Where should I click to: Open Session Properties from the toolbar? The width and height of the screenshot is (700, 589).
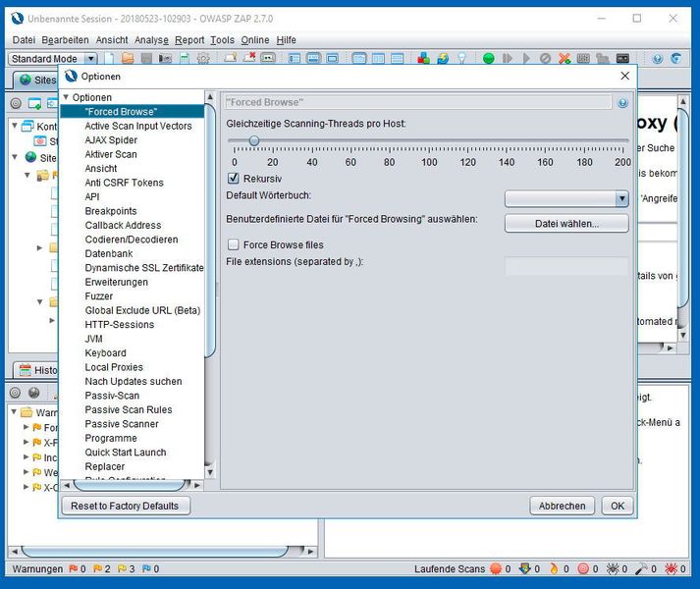185,59
